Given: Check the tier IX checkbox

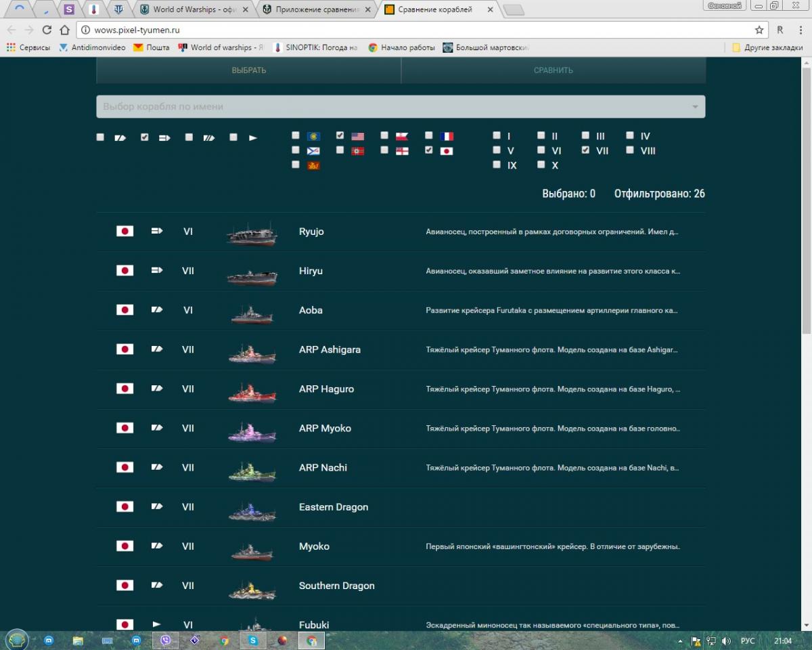Looking at the screenshot, I should (497, 165).
